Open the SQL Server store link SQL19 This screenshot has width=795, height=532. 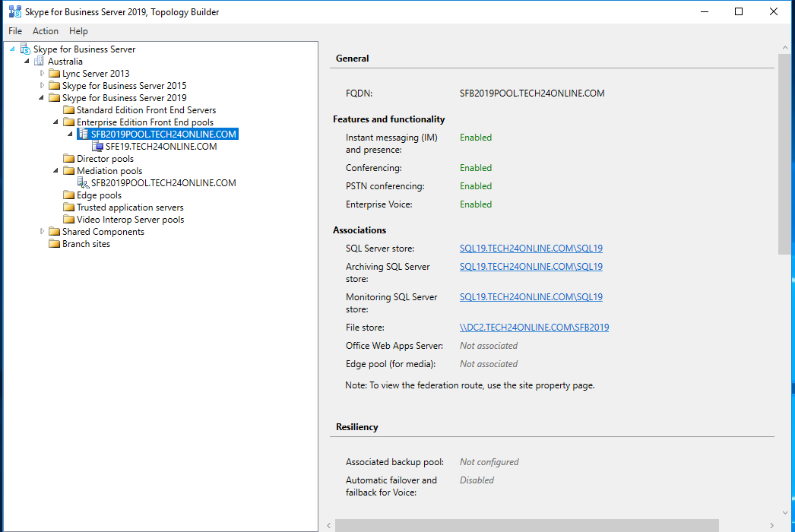click(531, 248)
